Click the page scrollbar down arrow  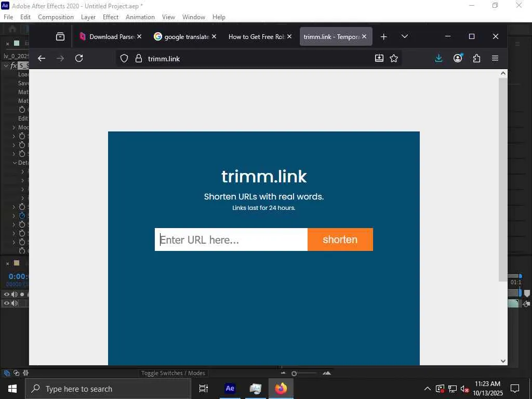(503, 361)
